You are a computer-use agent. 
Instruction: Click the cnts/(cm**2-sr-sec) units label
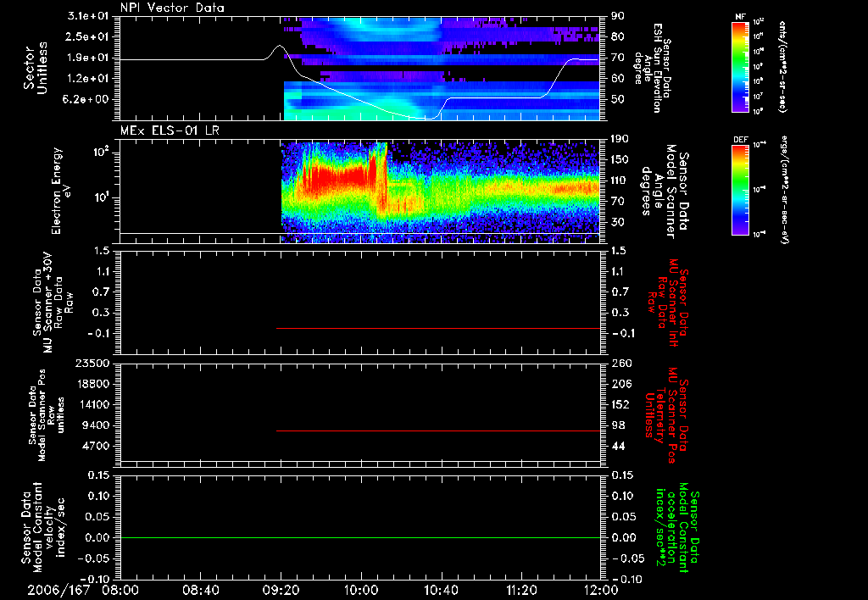[x=782, y=66]
